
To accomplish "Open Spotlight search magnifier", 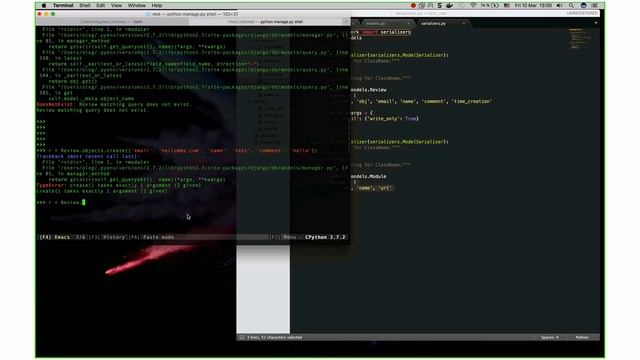I will [x=571, y=6].
